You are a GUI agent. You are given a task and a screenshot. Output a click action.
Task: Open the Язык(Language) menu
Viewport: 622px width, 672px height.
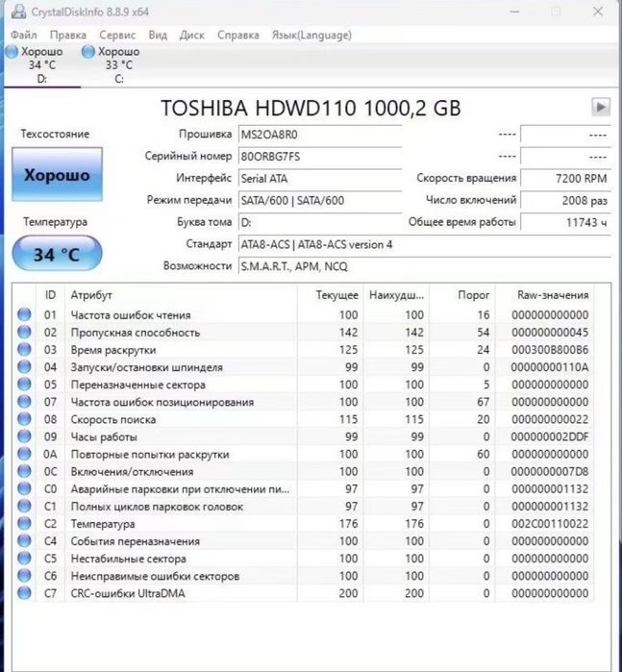pos(311,35)
